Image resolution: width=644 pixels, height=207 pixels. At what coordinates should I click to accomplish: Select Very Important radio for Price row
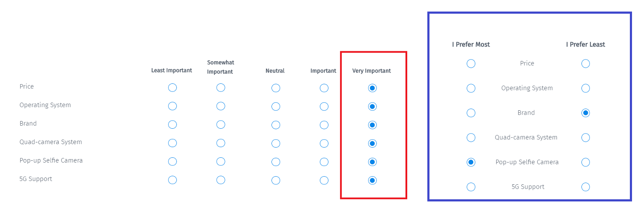pos(373,88)
